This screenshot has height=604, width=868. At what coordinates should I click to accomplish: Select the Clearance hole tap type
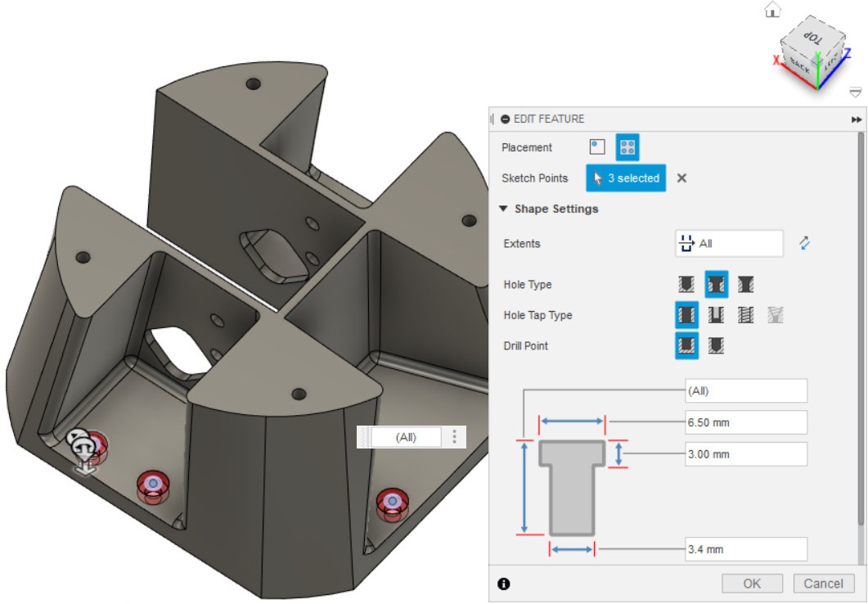pos(717,315)
